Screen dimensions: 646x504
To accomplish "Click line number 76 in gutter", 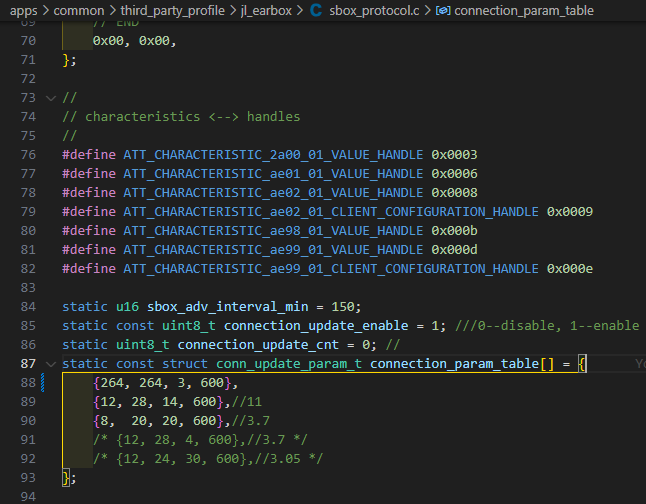I will tap(28, 155).
